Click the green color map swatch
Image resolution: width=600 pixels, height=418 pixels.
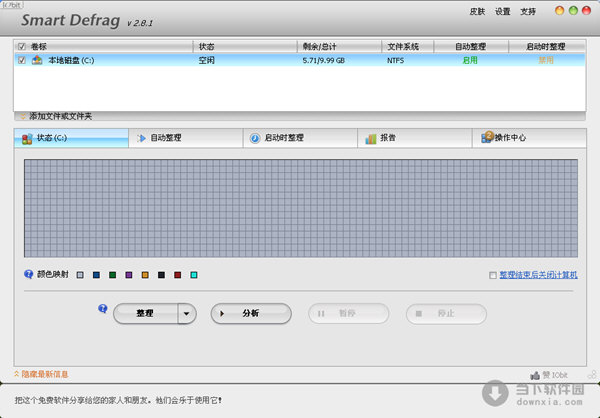(x=112, y=275)
